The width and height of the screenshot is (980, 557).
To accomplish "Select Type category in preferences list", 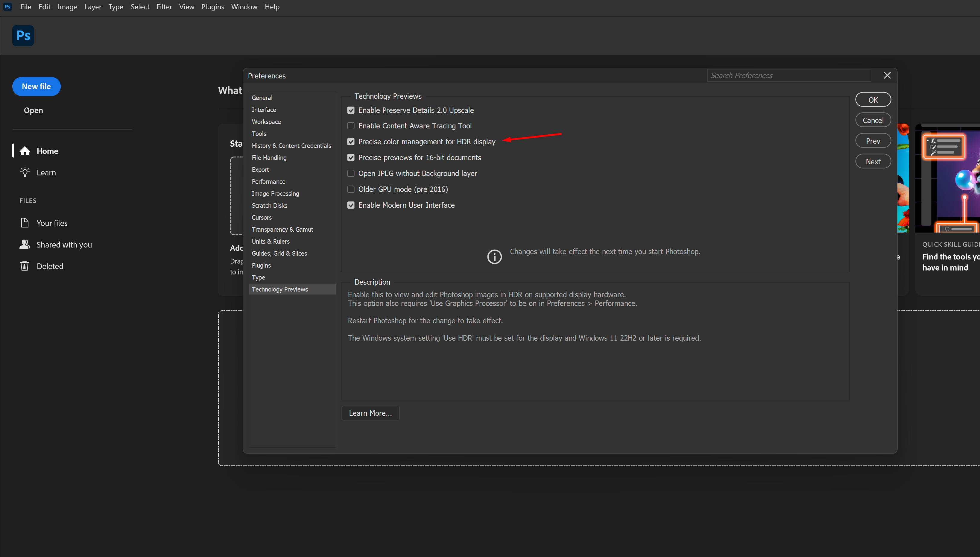I will pos(292,277).
